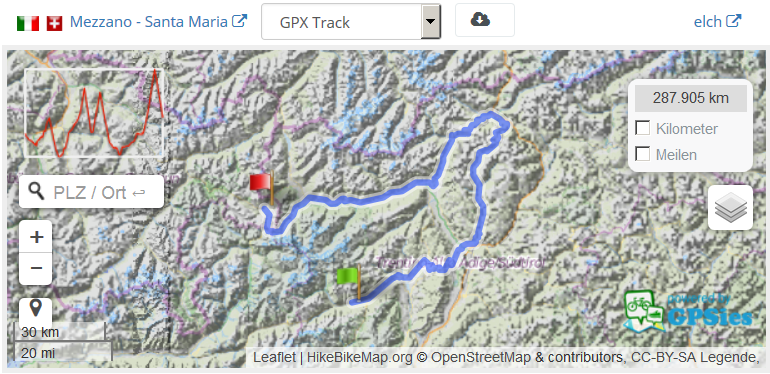Open the Leaflet attribution link
This screenshot has height=374, width=770.
[273, 357]
